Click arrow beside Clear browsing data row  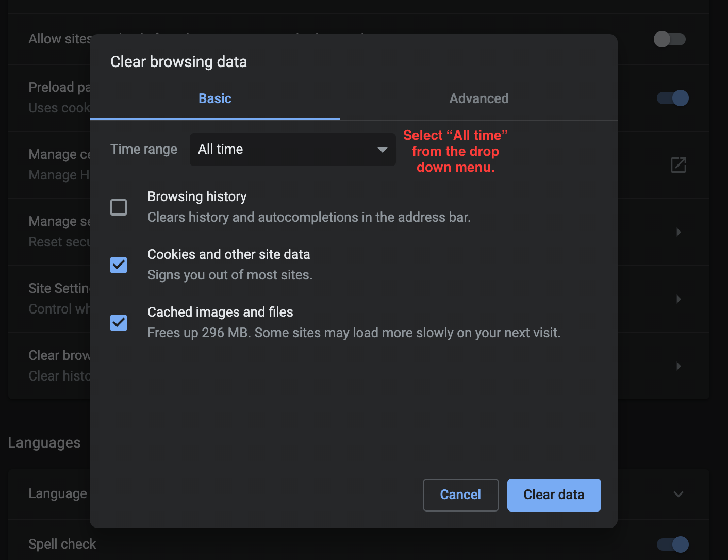679,366
